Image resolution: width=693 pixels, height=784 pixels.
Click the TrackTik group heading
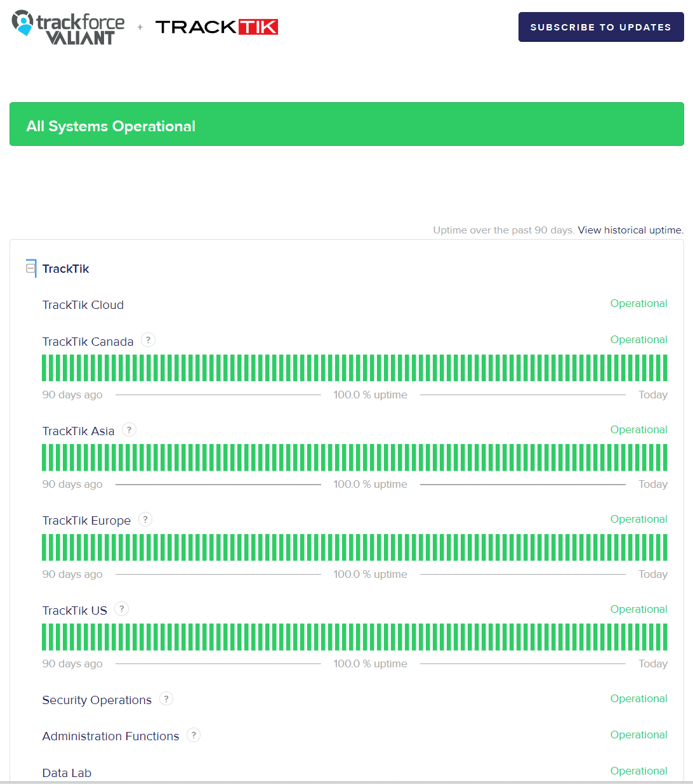coord(66,269)
